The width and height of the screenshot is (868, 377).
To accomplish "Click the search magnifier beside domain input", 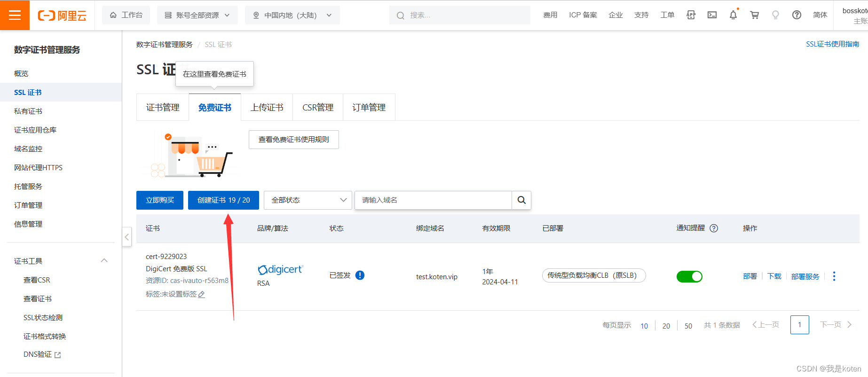I will point(521,200).
